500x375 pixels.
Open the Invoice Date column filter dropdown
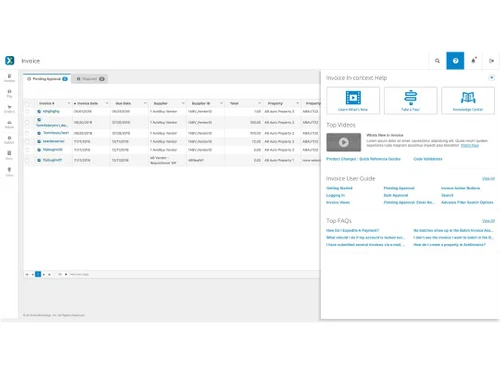(107, 103)
